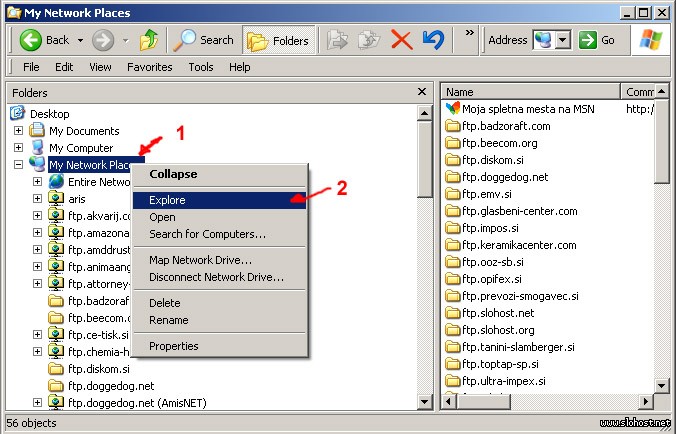The width and height of the screenshot is (676, 434).
Task: Open the Address bar dropdown arrow
Action: [562, 40]
